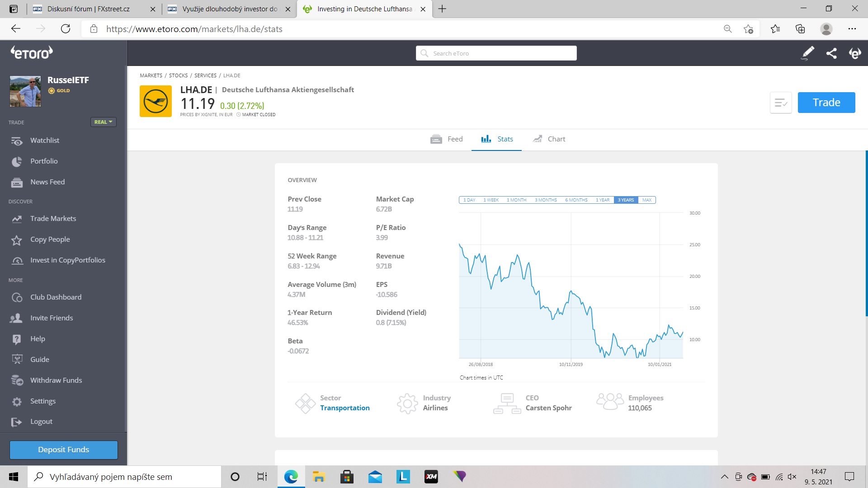Click the Search eToro input field
Screen dimensions: 868x488
pos(496,53)
